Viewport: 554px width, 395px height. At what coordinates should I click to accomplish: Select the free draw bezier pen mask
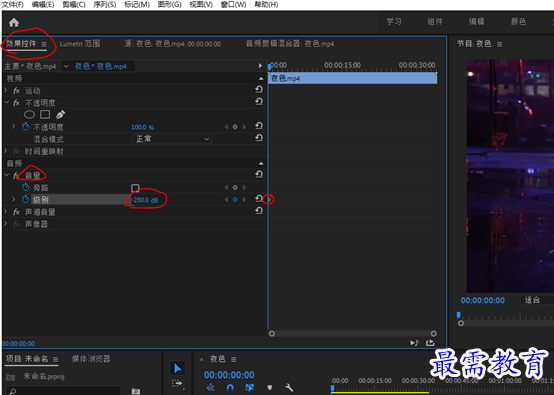pos(60,114)
